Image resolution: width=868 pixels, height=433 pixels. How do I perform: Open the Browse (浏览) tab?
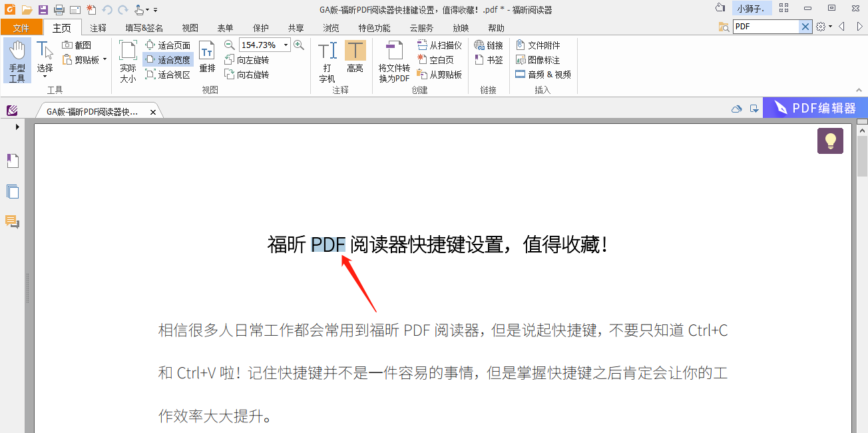pos(331,28)
